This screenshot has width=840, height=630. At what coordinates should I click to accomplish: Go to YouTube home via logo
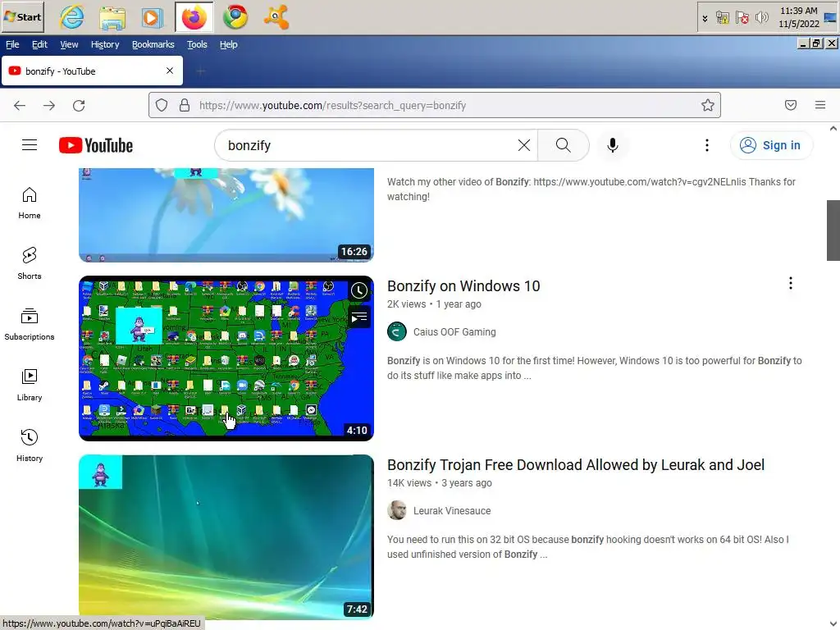click(x=96, y=145)
